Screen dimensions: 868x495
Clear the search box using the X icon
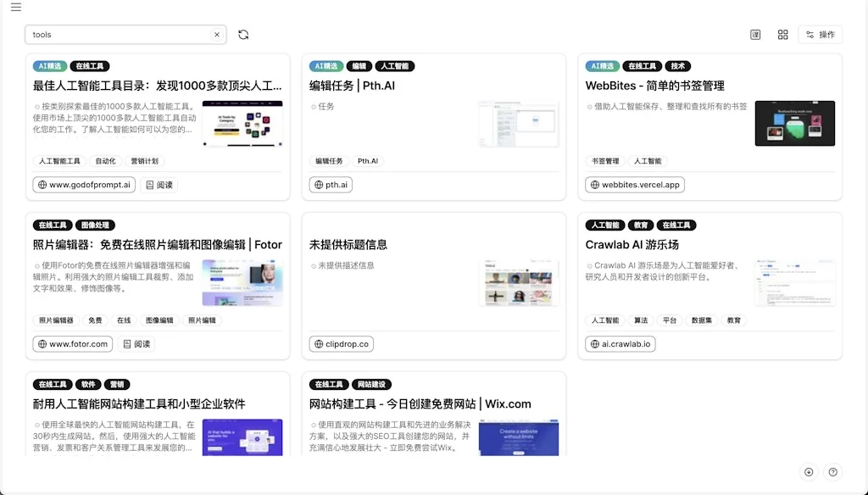click(x=217, y=34)
